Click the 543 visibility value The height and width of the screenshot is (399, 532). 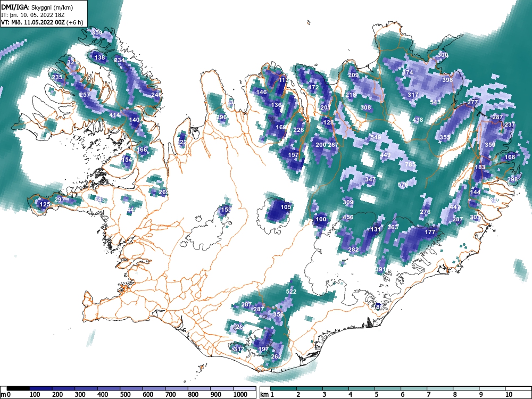[435, 102]
